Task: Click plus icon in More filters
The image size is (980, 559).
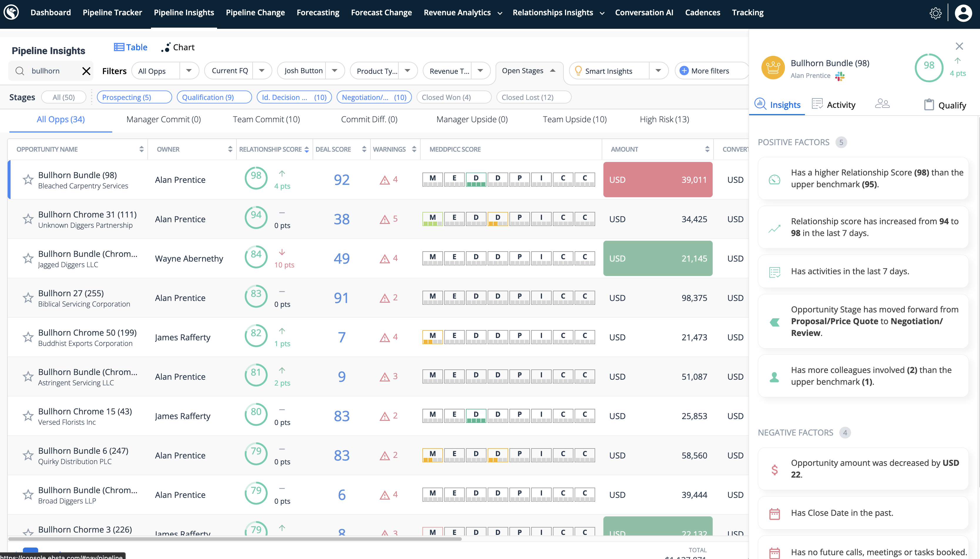Action: click(x=684, y=71)
